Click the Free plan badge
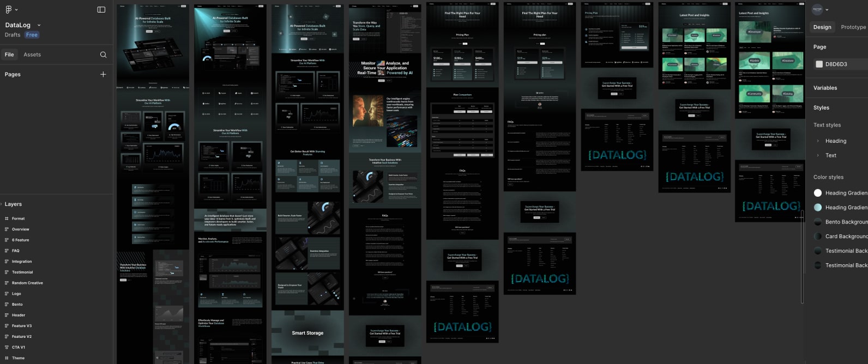The height and width of the screenshot is (364, 868). click(x=32, y=35)
